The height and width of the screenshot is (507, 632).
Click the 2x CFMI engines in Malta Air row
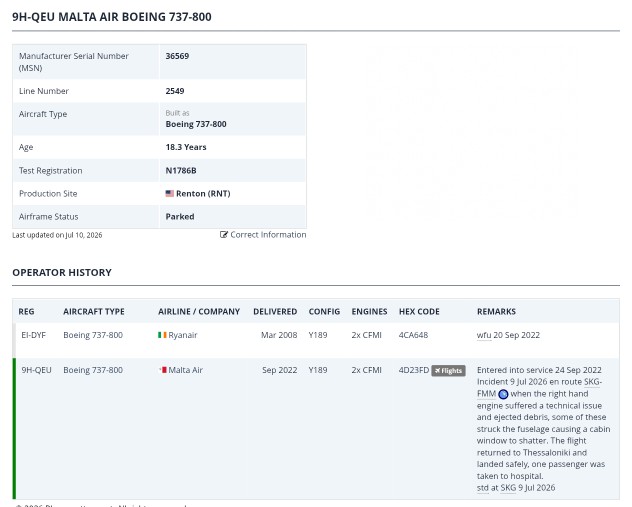coord(366,370)
